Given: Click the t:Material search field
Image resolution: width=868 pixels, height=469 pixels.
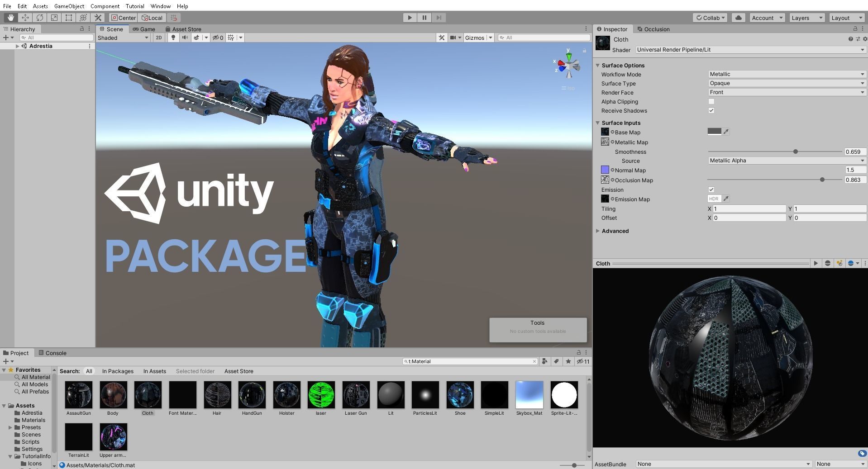Looking at the screenshot, I should point(470,361).
